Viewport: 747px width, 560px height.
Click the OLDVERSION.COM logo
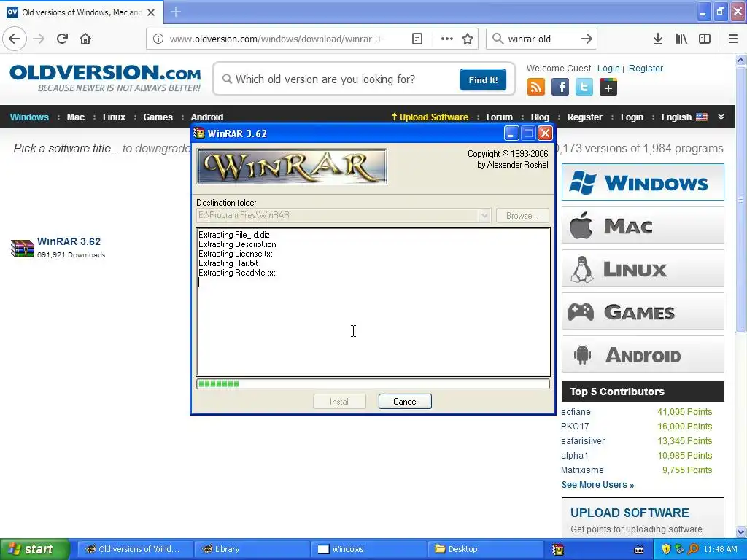coord(105,79)
